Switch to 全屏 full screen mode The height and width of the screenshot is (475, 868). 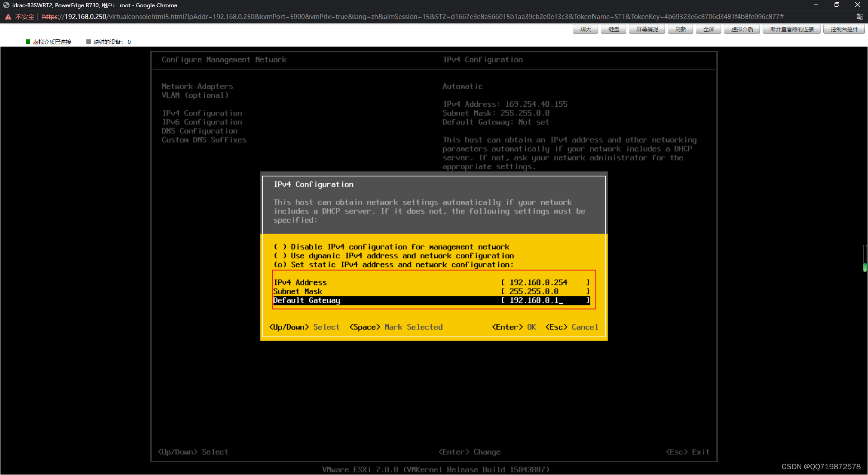[708, 29]
